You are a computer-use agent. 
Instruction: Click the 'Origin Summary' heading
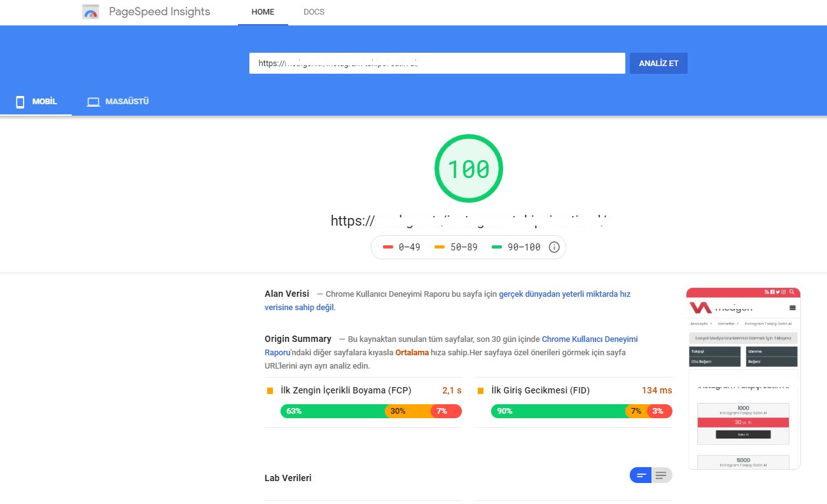pos(298,339)
